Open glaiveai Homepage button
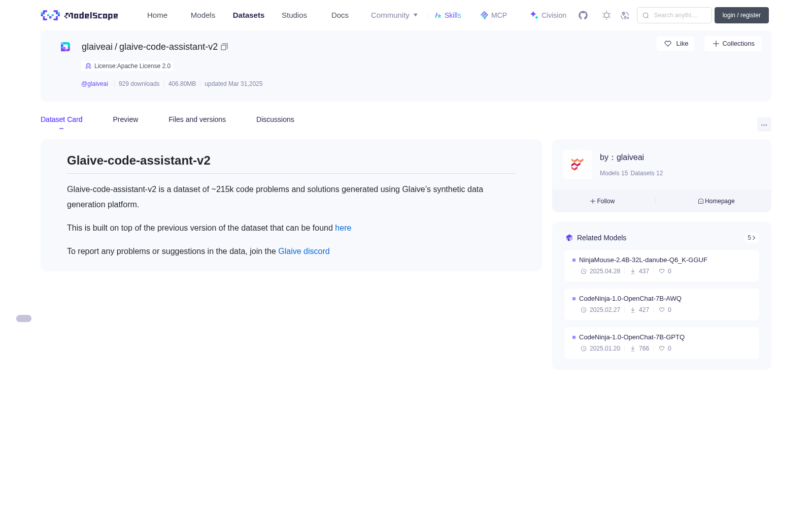Screen dimensions: 812x508 [x=716, y=201]
